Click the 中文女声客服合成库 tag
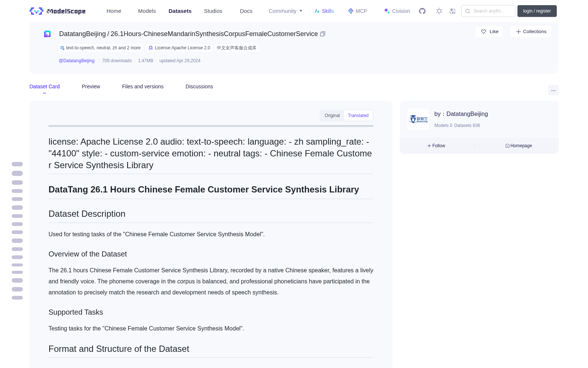 (x=237, y=48)
